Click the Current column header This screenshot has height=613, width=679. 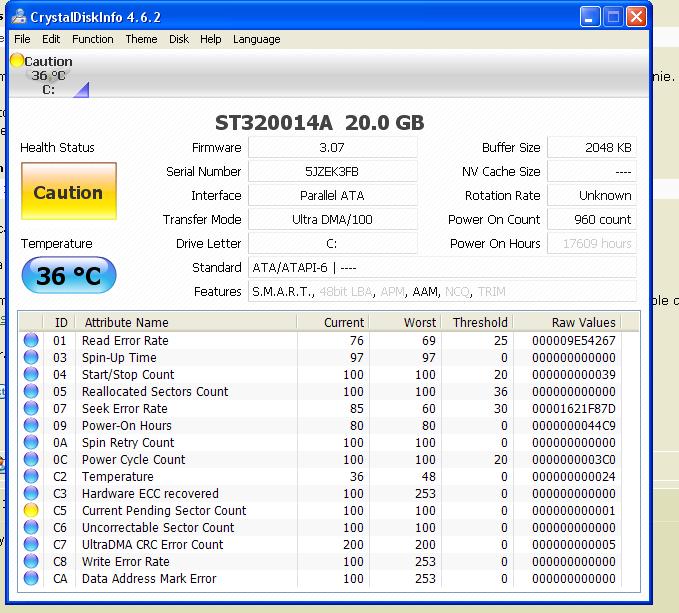click(333, 322)
